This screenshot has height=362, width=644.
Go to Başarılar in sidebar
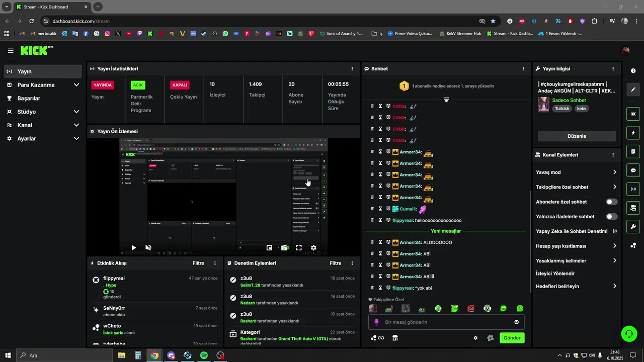pyautogui.click(x=43, y=98)
